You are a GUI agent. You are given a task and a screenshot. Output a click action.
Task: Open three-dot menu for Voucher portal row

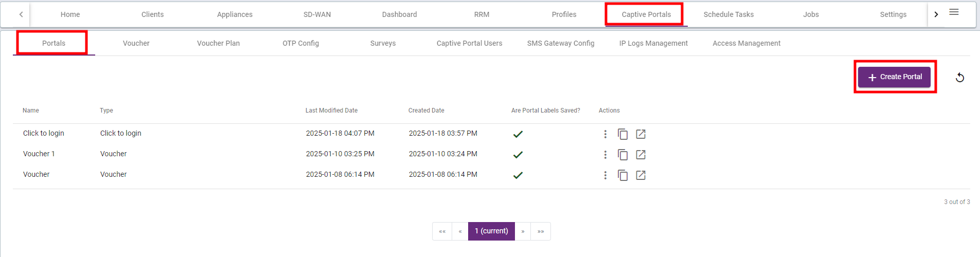pos(605,175)
